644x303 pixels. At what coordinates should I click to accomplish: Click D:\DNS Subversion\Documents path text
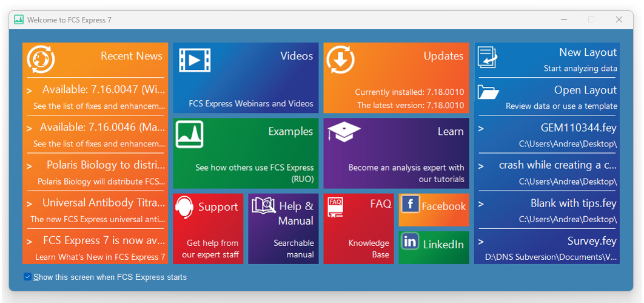tap(551, 257)
